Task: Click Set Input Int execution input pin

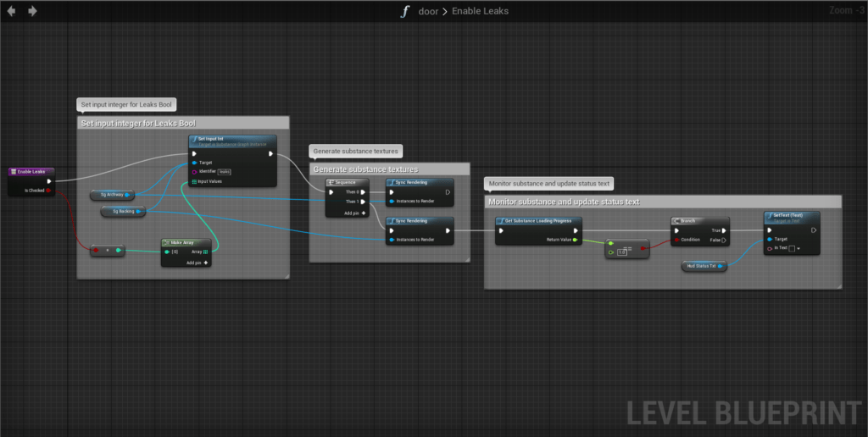Action: pos(194,154)
